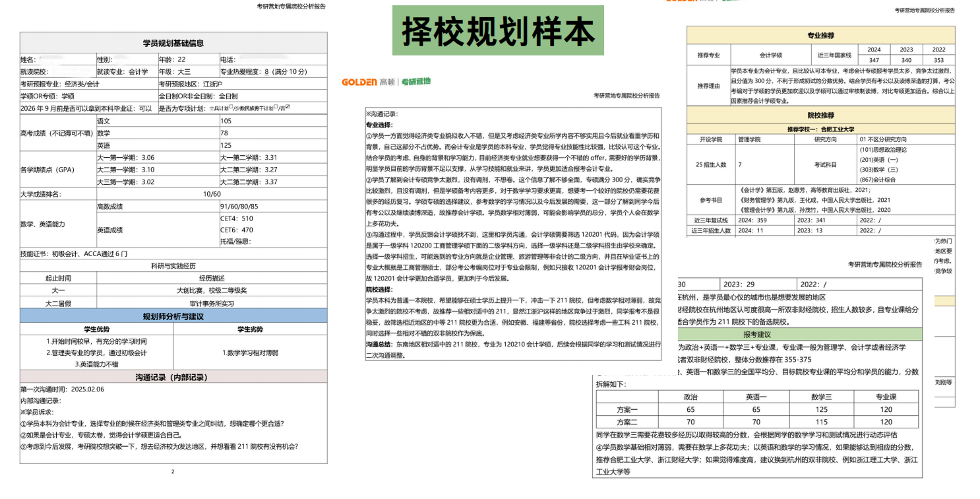Click the blue 规划师分析与建议 header

[173, 316]
